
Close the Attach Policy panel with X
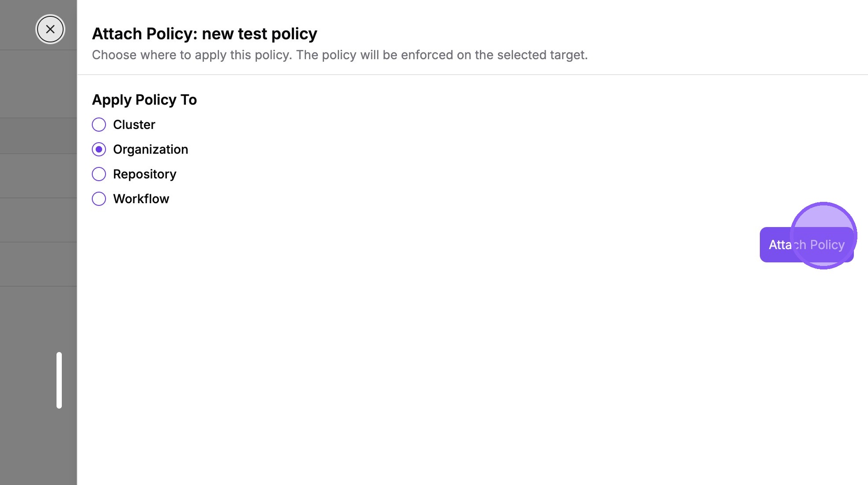point(50,29)
